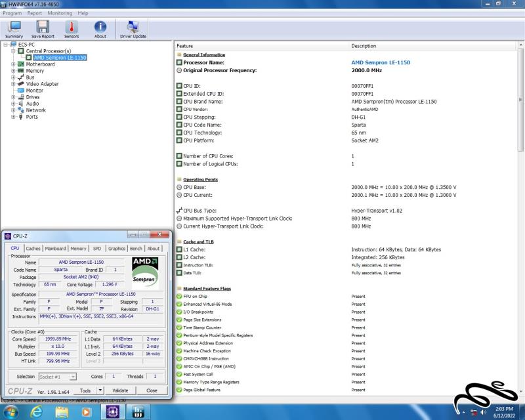Click the CPU-Z Tools button
This screenshot has height=420, width=525.
85,390
